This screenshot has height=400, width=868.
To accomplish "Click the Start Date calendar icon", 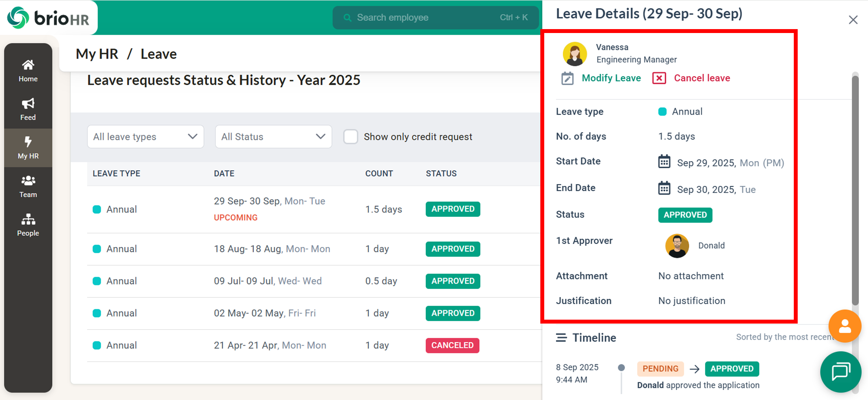I will pos(664,162).
